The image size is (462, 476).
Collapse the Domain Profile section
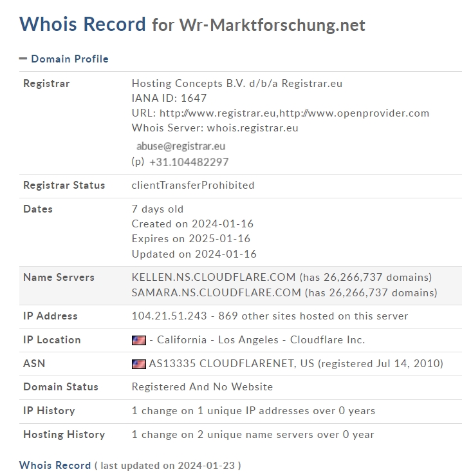[x=23, y=59]
